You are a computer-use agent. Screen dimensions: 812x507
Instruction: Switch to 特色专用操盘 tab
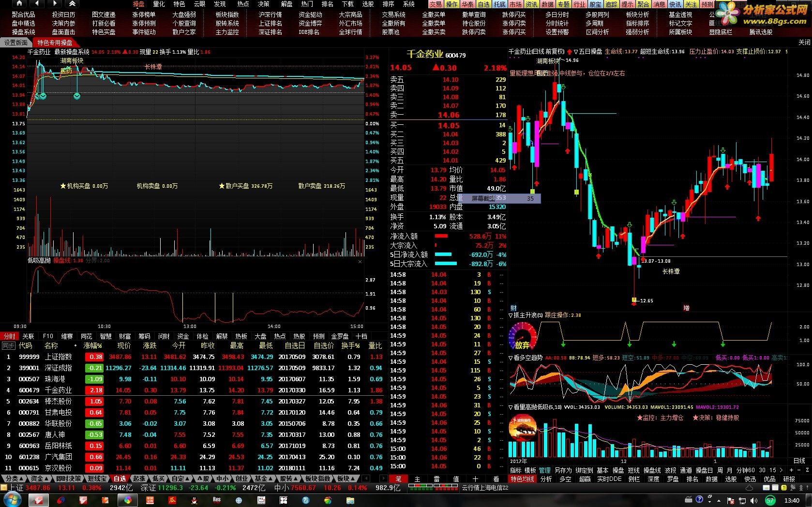(55, 43)
